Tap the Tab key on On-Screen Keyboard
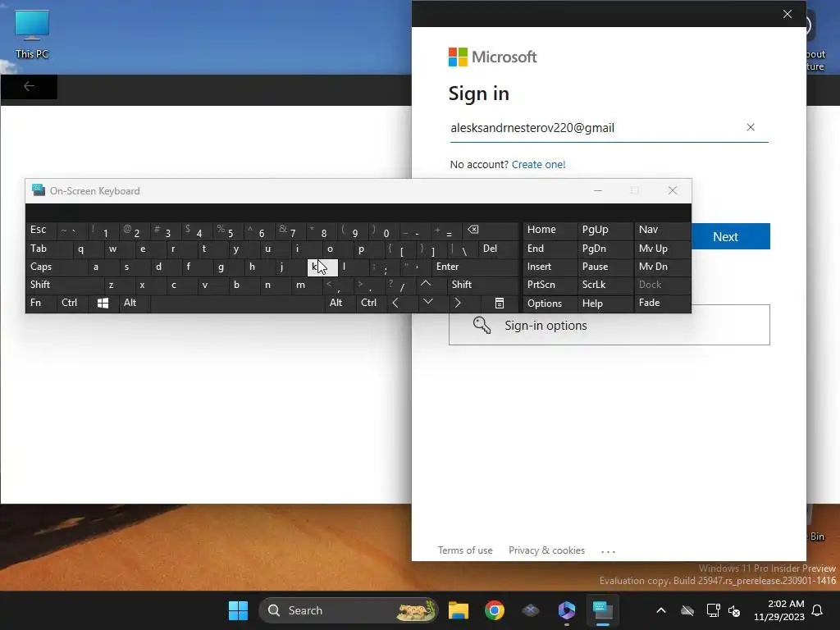The image size is (840, 630). (48, 249)
